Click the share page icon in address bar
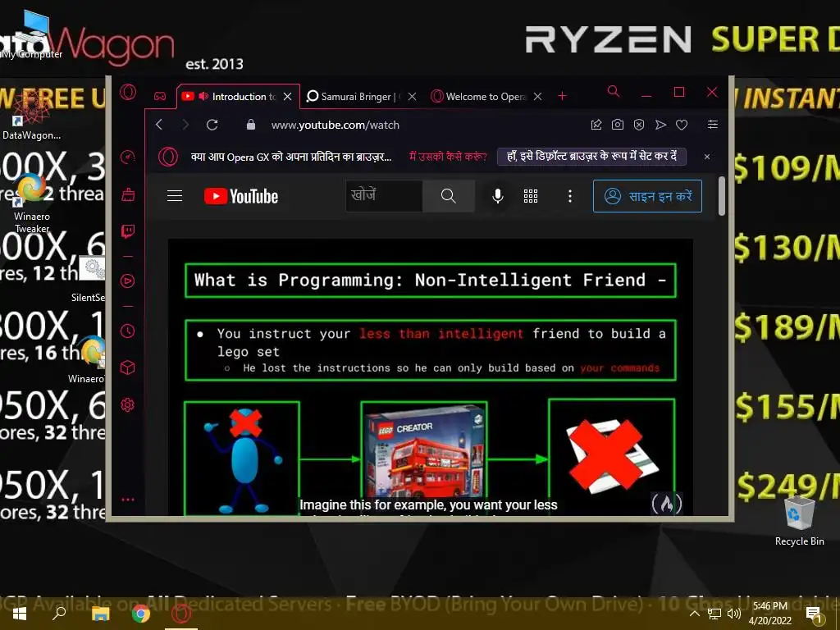Image resolution: width=840 pixels, height=630 pixels. click(x=596, y=125)
